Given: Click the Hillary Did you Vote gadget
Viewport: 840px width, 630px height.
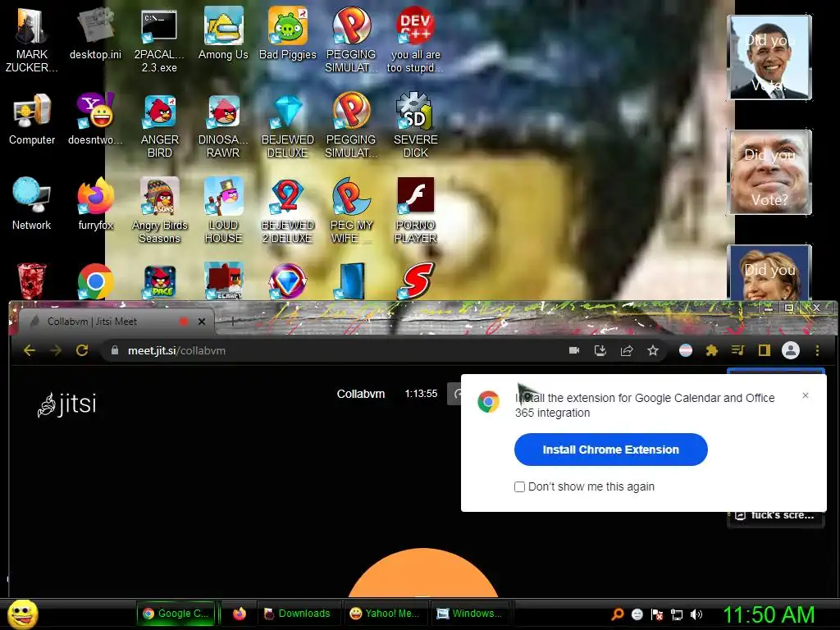Looking at the screenshot, I should tap(769, 272).
